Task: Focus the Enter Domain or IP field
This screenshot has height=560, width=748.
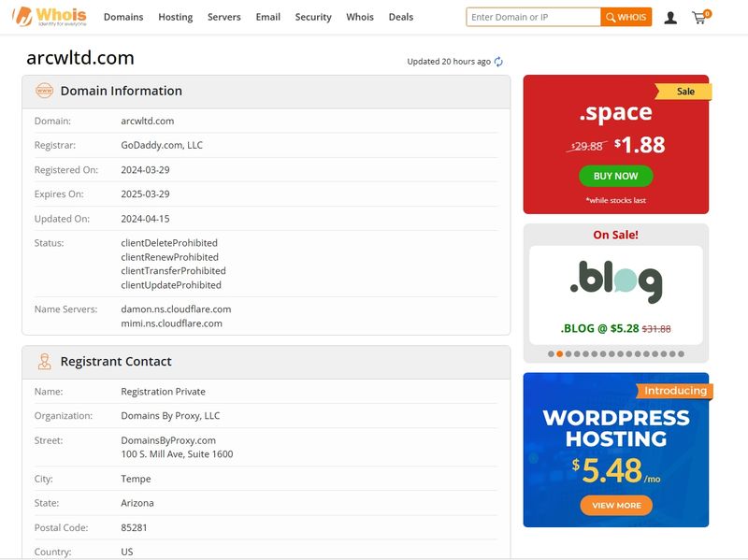Action: pyautogui.click(x=533, y=17)
